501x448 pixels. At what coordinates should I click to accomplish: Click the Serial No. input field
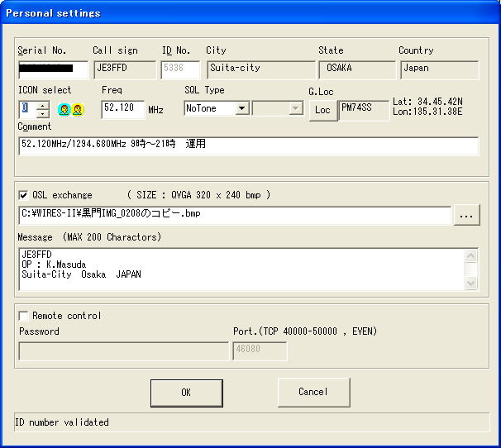coord(53,69)
